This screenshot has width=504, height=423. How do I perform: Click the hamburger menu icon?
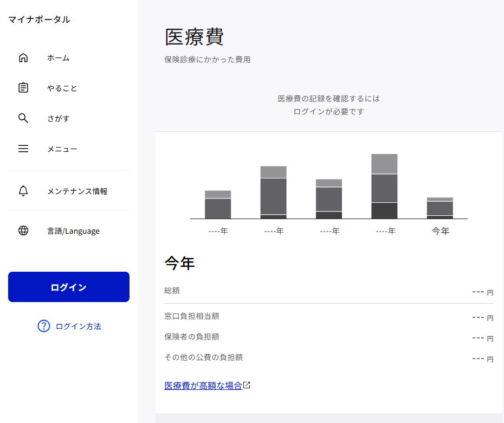[x=23, y=149]
